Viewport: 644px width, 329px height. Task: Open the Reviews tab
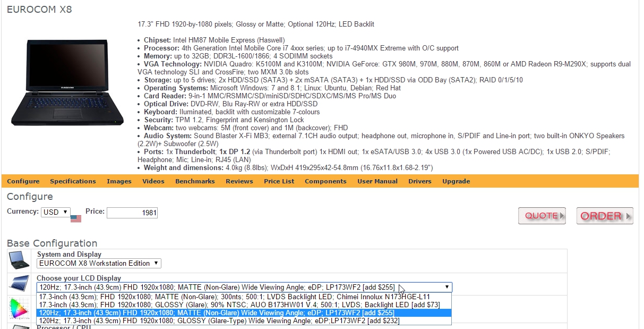pyautogui.click(x=239, y=181)
